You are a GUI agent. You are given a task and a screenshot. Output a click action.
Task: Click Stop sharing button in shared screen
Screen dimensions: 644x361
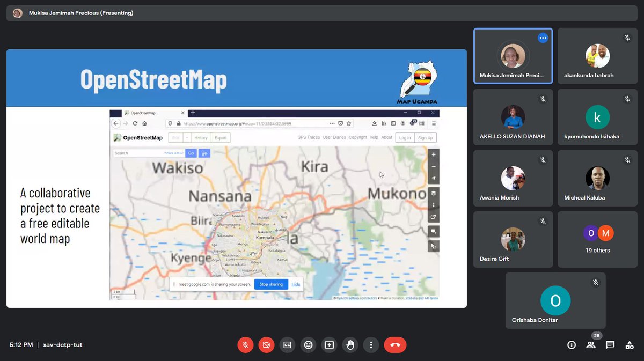click(271, 284)
